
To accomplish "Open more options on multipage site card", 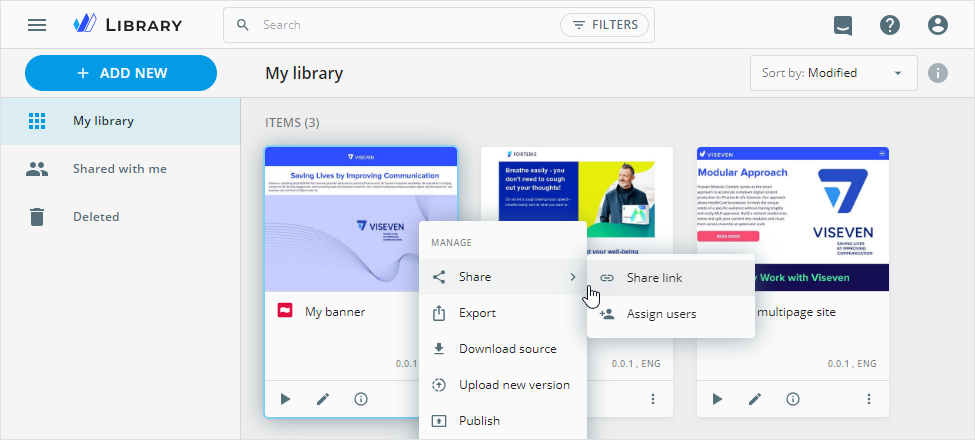I will click(869, 399).
